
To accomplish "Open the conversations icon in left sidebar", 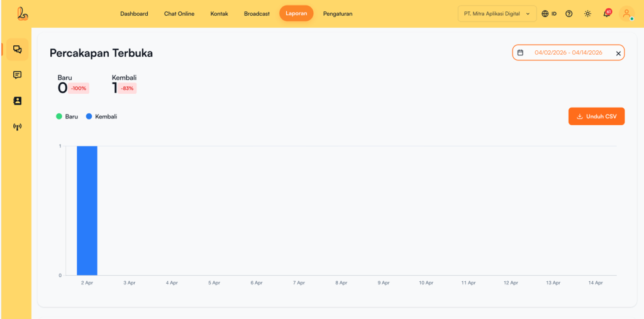I will pos(17,49).
